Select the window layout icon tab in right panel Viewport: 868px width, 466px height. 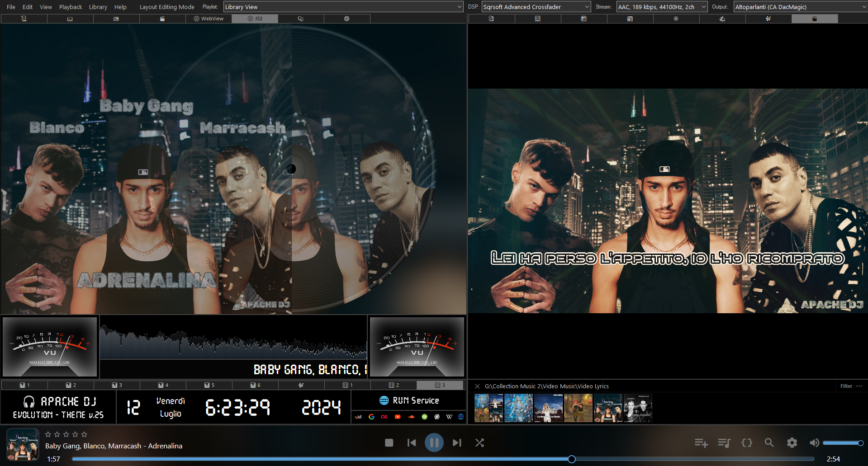pos(630,19)
